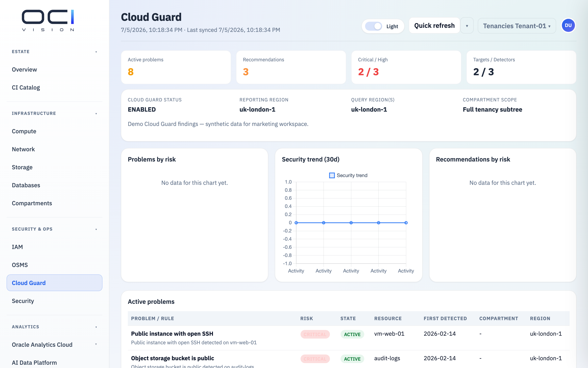Expand the Oracle Analytics Cloud submenu

click(x=96, y=344)
